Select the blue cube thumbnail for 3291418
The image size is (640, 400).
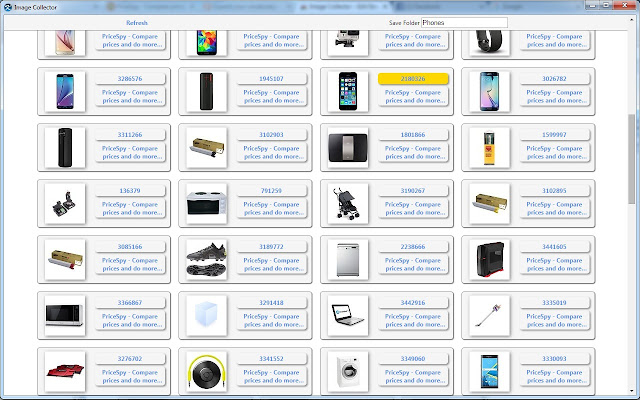pyautogui.click(x=207, y=315)
